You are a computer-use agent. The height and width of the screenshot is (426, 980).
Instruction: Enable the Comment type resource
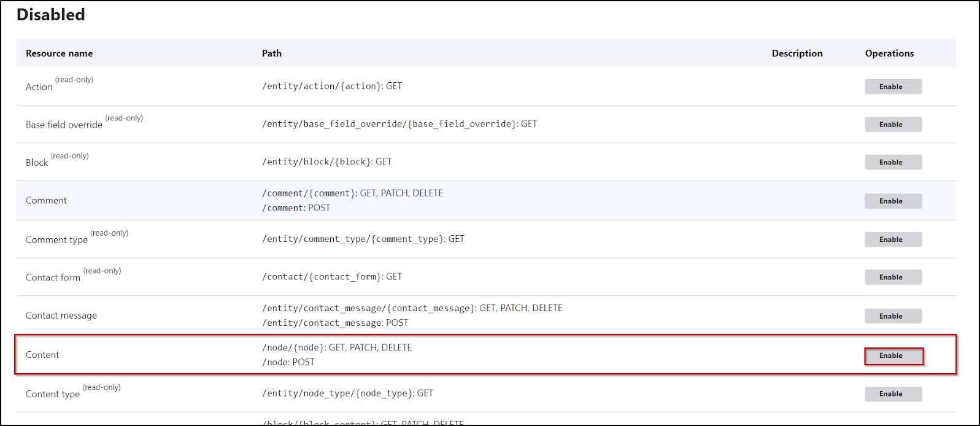click(x=893, y=239)
